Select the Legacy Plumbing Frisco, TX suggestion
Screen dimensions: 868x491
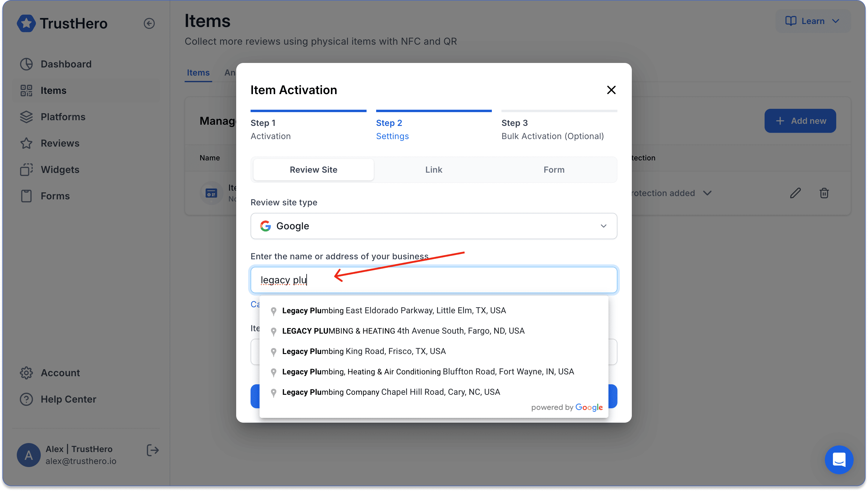(364, 351)
